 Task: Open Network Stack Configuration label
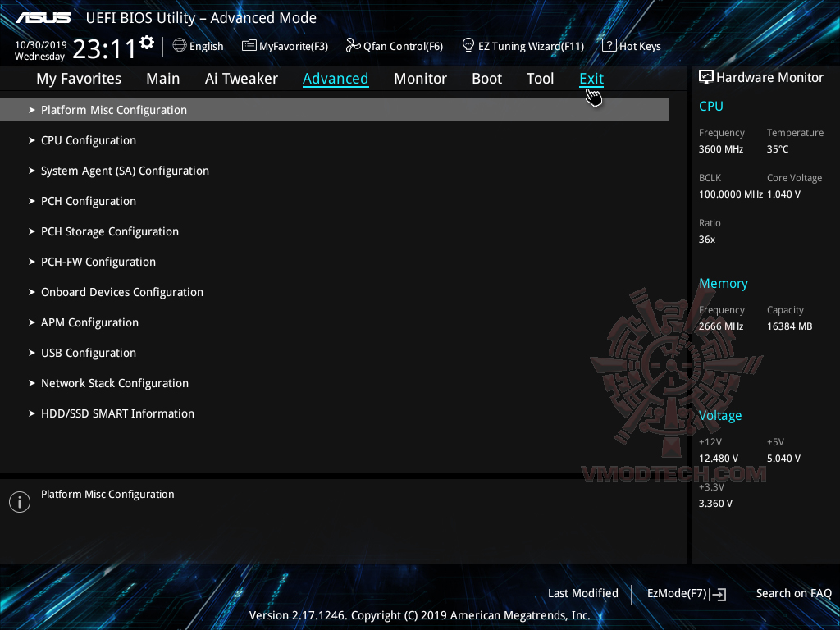tap(115, 384)
